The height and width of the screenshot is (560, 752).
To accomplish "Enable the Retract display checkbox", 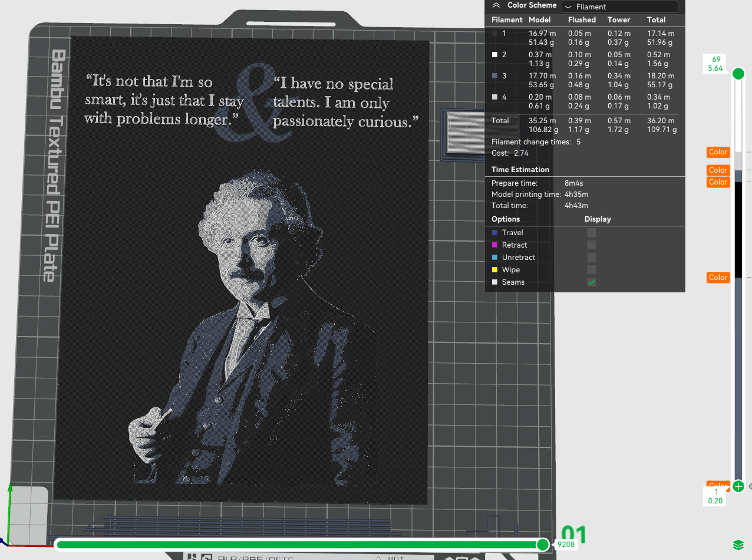I will pos(591,245).
